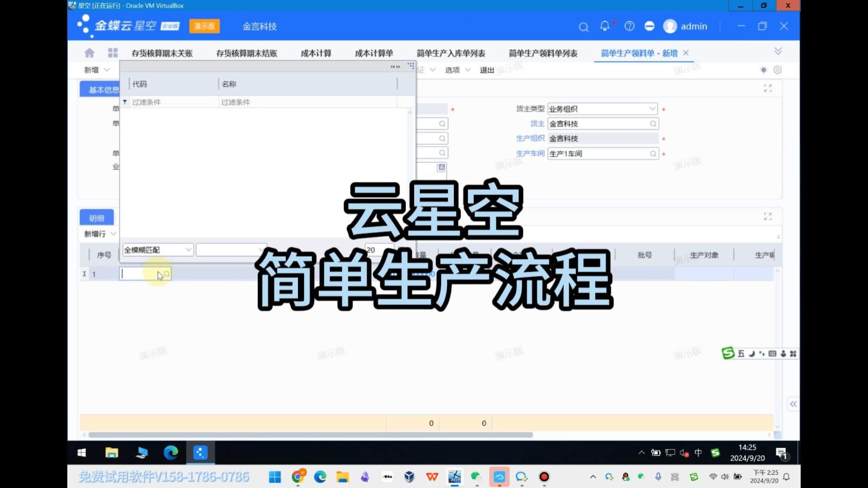
Task: Open Windows Start in the VM taskbar
Action: [82, 453]
